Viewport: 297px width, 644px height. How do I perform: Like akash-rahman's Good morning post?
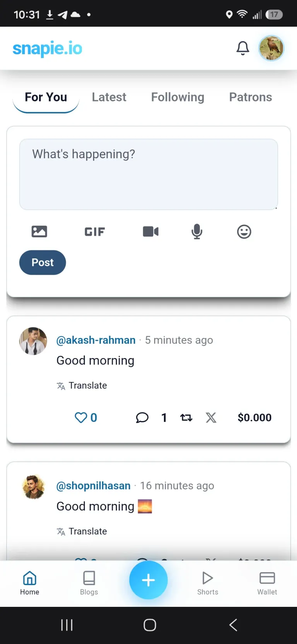pyautogui.click(x=81, y=418)
